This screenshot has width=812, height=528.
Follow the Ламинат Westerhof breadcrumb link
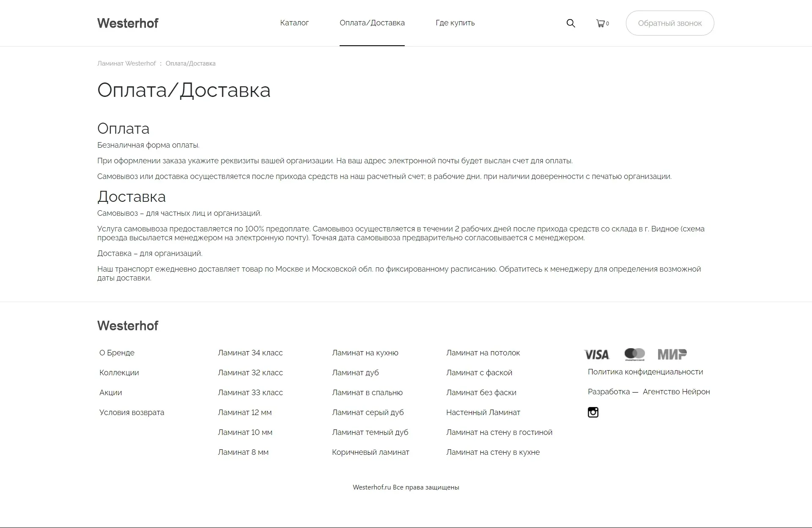coord(126,63)
